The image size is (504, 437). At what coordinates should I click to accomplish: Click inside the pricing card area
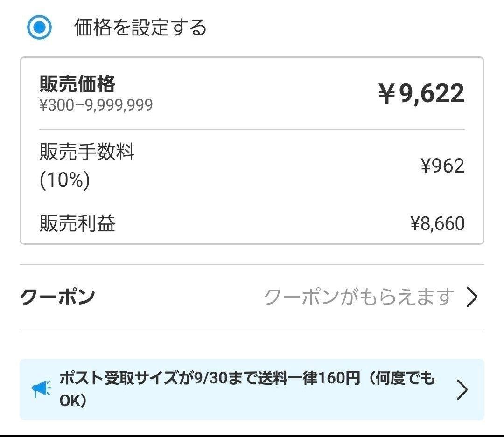coord(252,149)
